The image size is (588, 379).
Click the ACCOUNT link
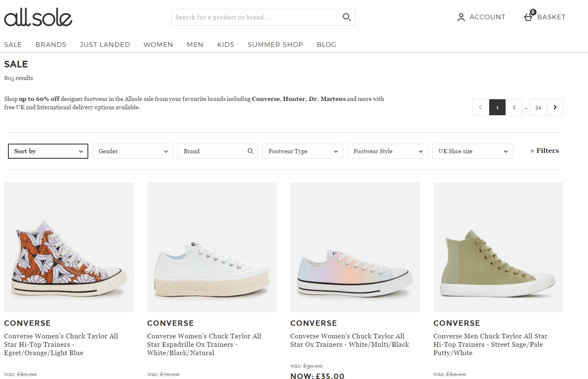487,17
